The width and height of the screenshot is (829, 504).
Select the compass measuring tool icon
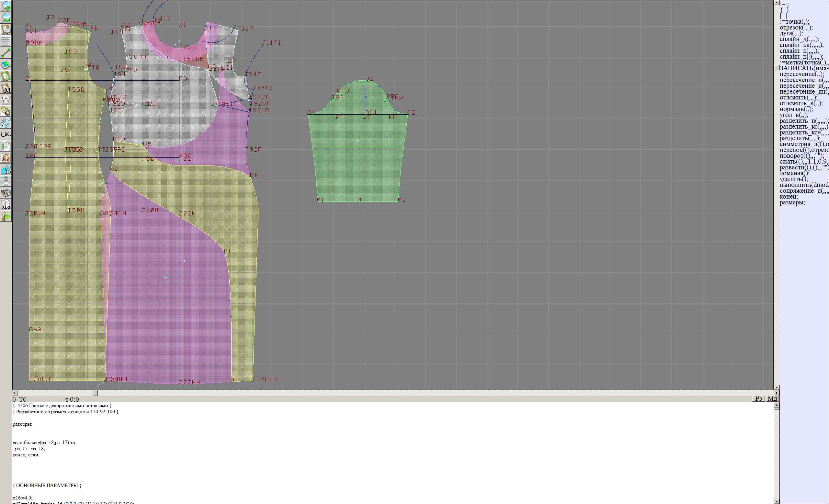point(6,99)
